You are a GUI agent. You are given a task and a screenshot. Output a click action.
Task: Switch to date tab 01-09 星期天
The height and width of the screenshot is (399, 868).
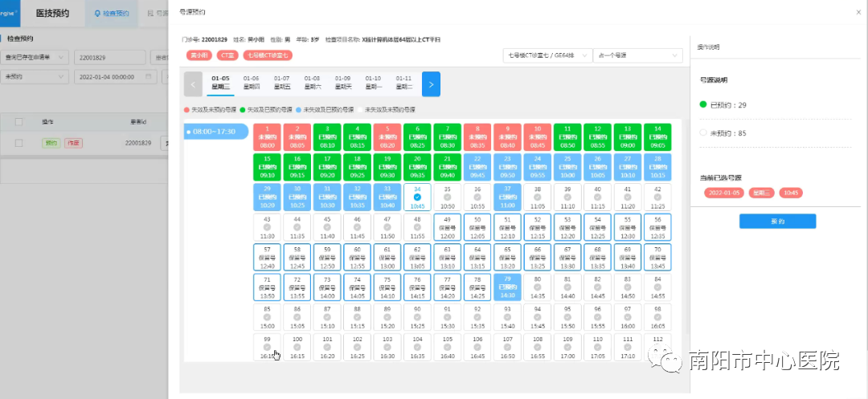tap(342, 83)
